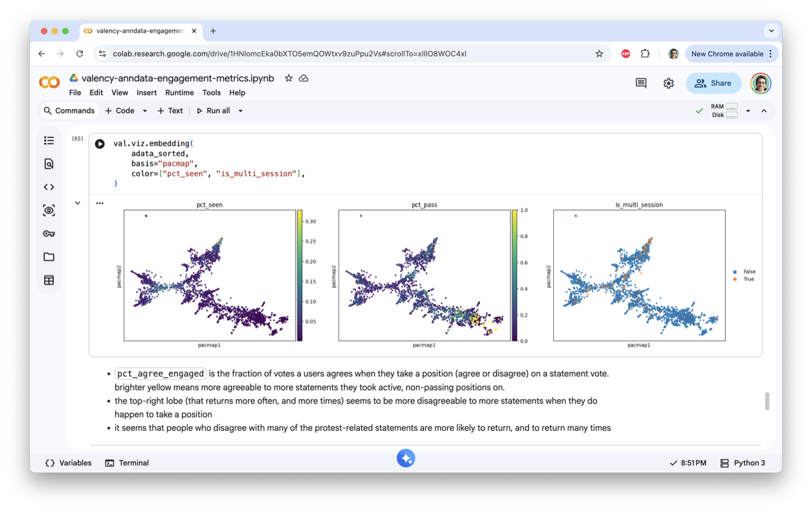Open the secrets key icon
Image resolution: width=812 pixels, height=512 pixels.
pyautogui.click(x=49, y=233)
